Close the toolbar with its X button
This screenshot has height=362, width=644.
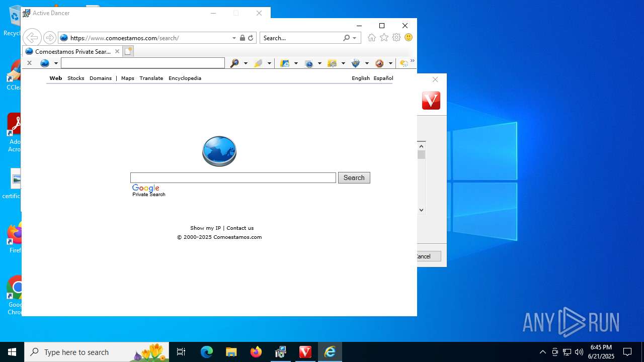click(29, 63)
